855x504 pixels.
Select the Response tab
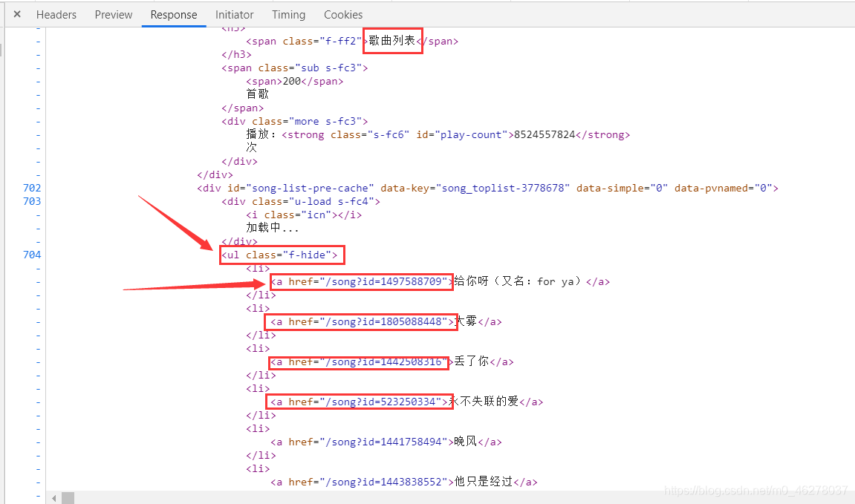174,15
